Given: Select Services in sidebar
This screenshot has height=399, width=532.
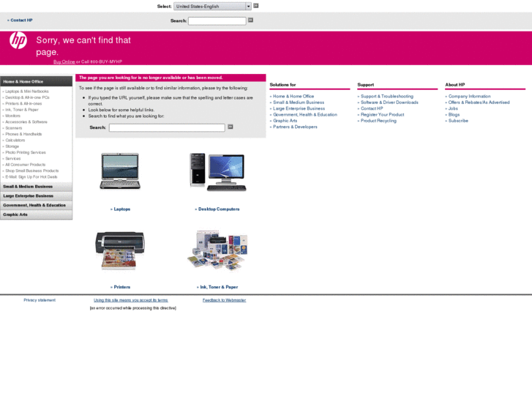Looking at the screenshot, I should tap(13, 159).
